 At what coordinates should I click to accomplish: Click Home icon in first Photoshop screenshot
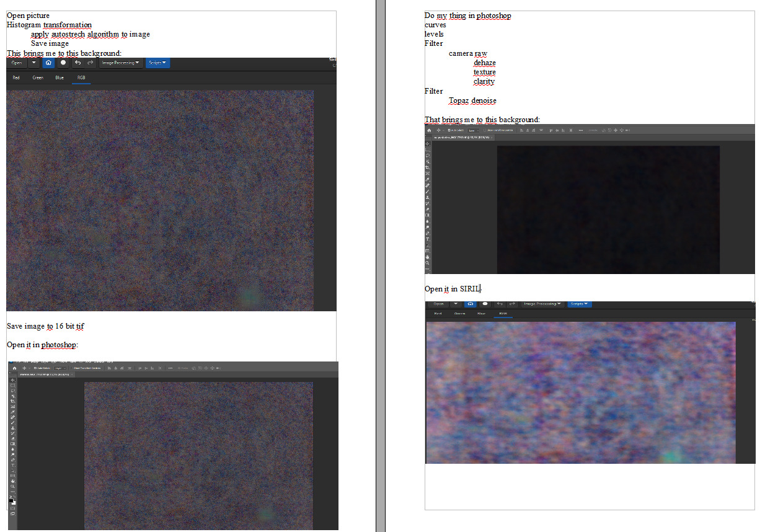pos(14,368)
